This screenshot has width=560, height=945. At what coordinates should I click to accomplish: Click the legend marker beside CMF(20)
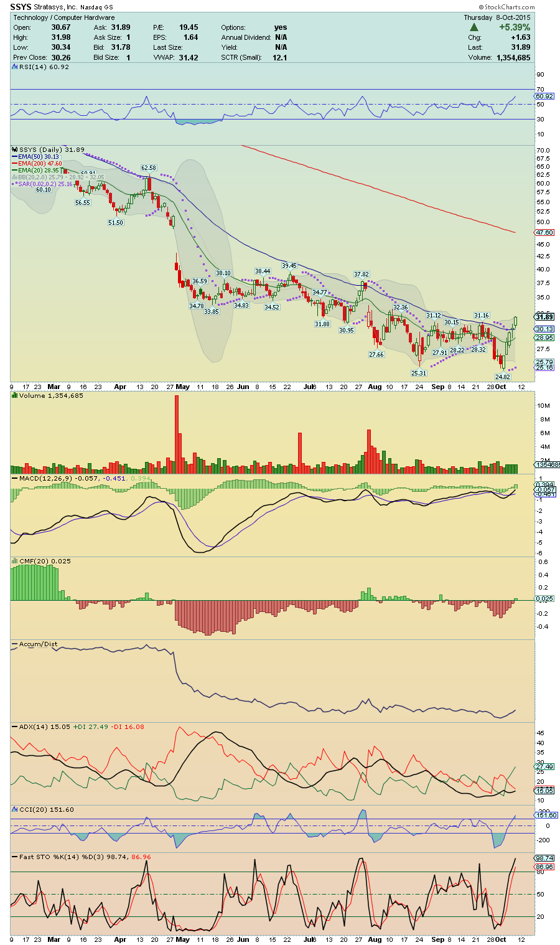point(15,561)
